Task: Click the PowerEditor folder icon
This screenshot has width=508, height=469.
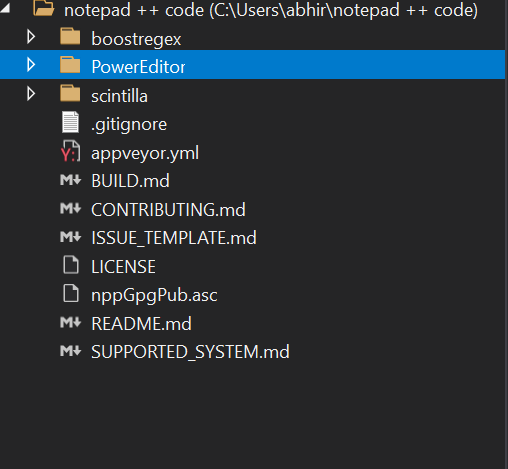Action: tap(70, 65)
